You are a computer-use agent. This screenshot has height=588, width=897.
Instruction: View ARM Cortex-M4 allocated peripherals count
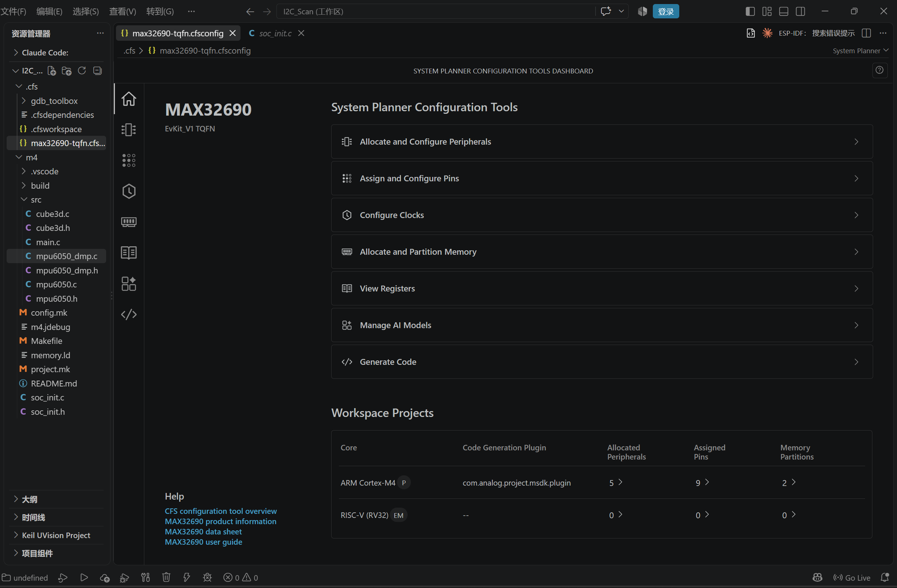click(x=615, y=483)
